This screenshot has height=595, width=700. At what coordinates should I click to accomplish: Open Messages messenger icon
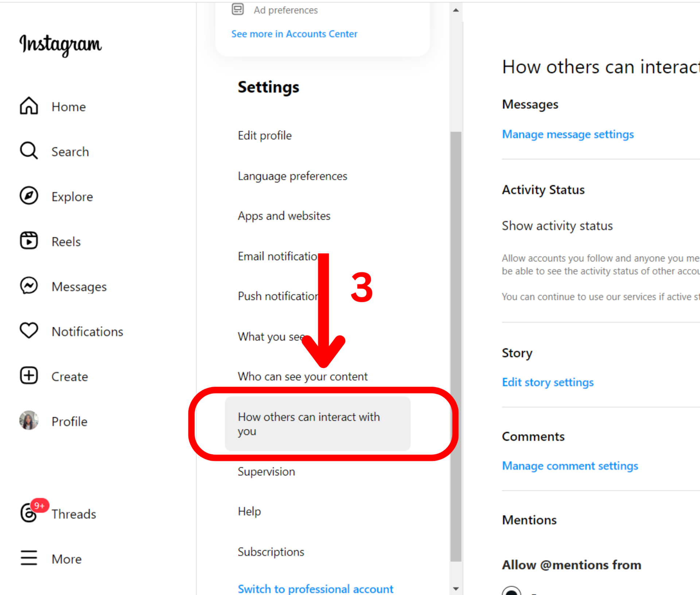tap(29, 286)
